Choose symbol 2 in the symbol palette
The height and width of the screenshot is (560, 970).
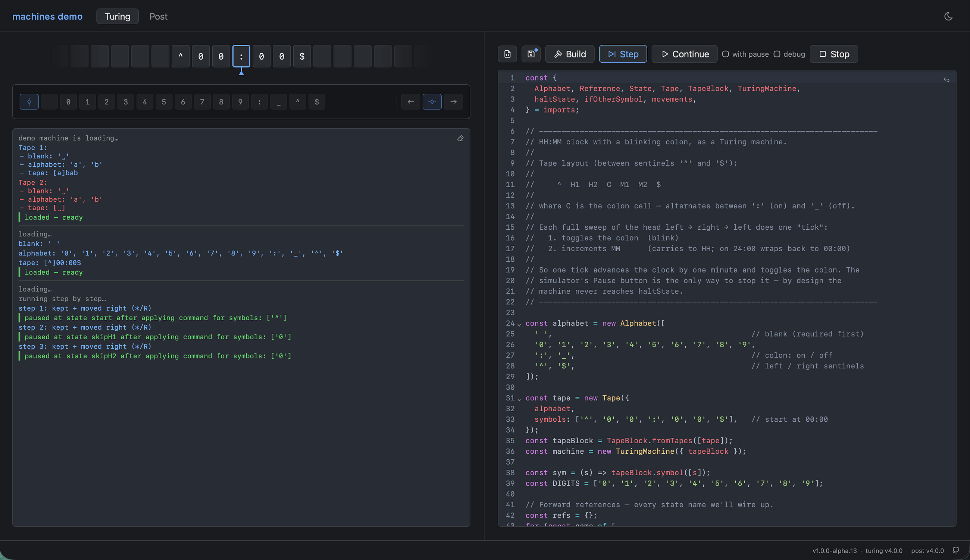tap(107, 102)
